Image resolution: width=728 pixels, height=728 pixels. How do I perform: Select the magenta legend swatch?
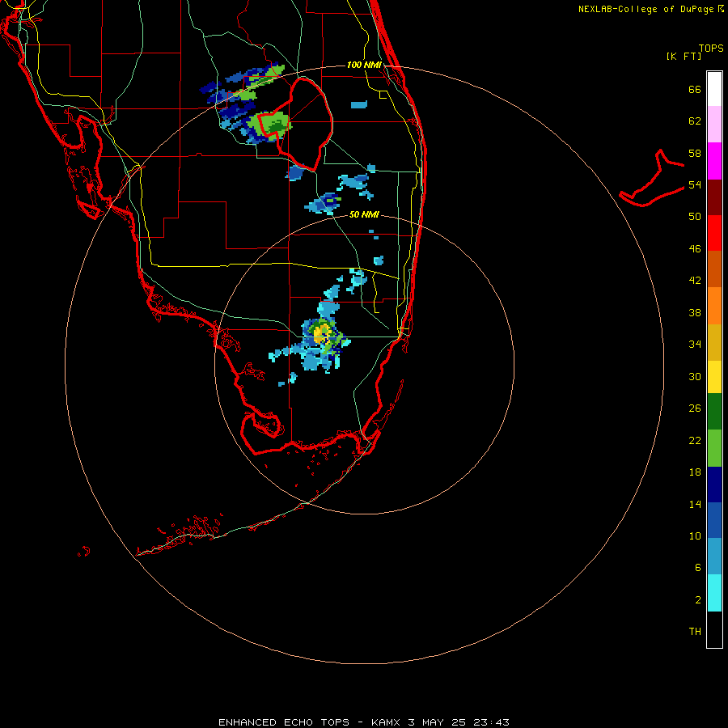(x=714, y=161)
